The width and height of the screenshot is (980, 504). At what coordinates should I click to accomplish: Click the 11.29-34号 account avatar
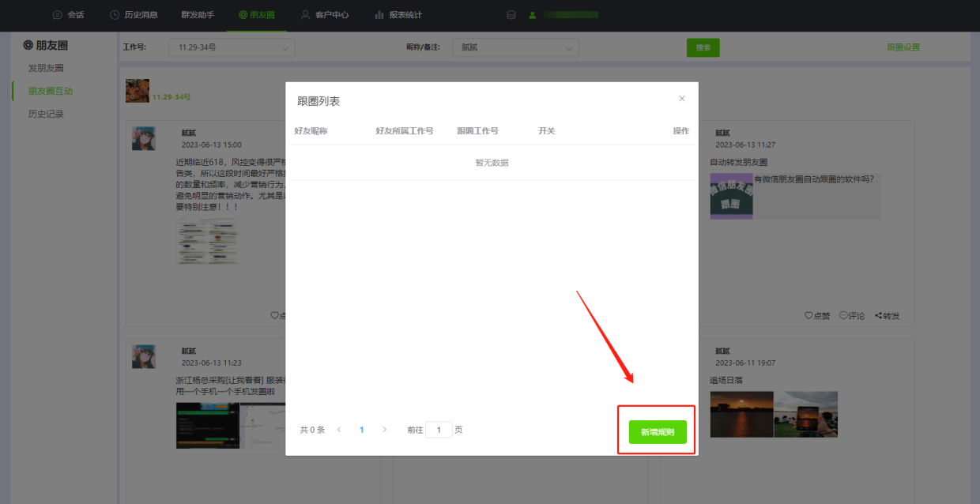[138, 91]
